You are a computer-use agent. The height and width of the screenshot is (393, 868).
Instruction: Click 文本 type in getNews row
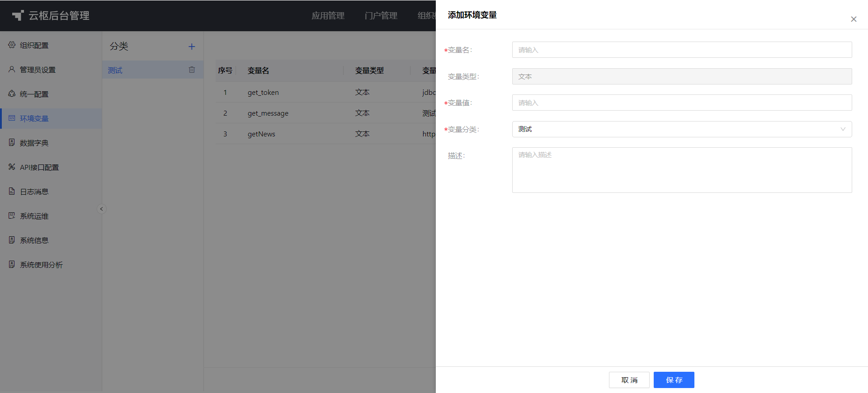point(362,134)
